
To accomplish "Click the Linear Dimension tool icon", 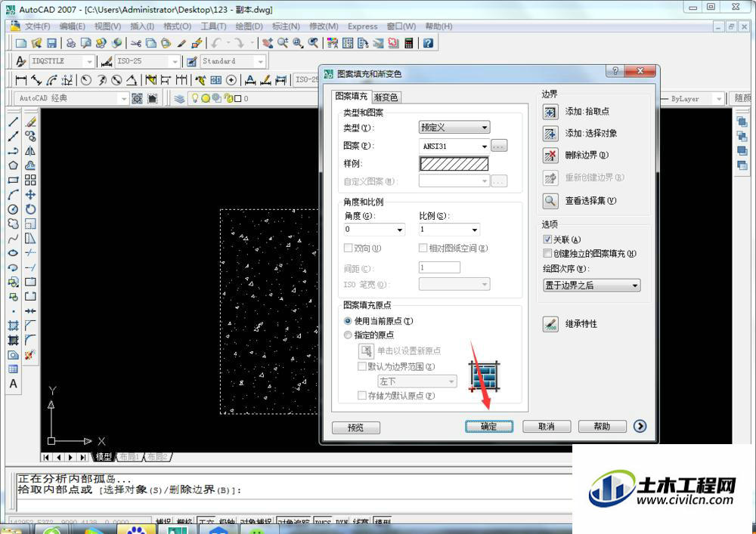I will click(x=20, y=80).
